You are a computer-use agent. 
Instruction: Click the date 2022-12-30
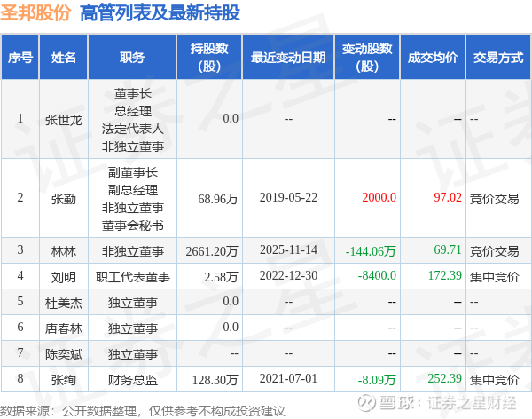pyautogui.click(x=288, y=275)
